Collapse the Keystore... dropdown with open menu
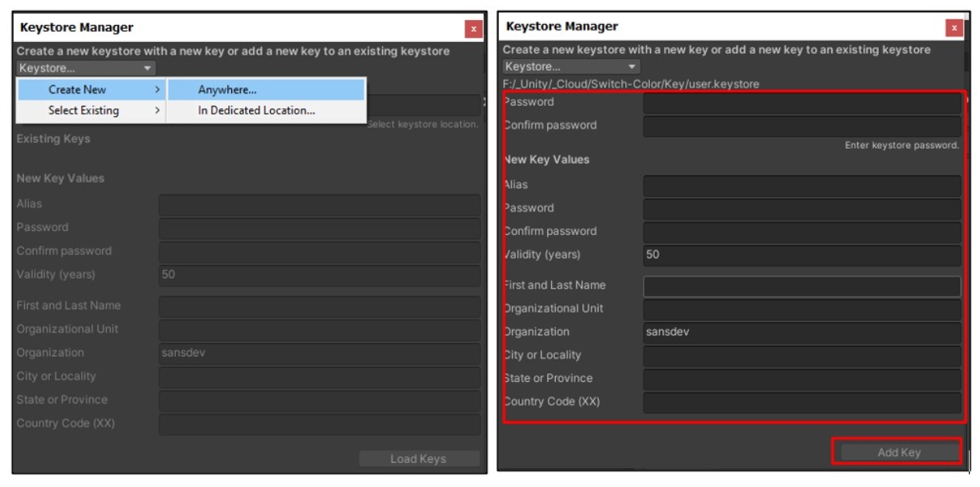Viewport: 980px width, 487px height. coord(86,68)
